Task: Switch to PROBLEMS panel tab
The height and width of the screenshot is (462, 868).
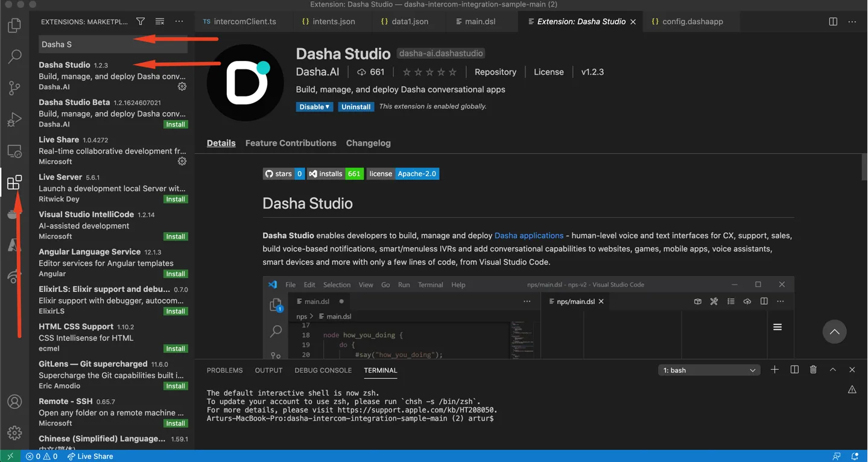Action: (225, 370)
